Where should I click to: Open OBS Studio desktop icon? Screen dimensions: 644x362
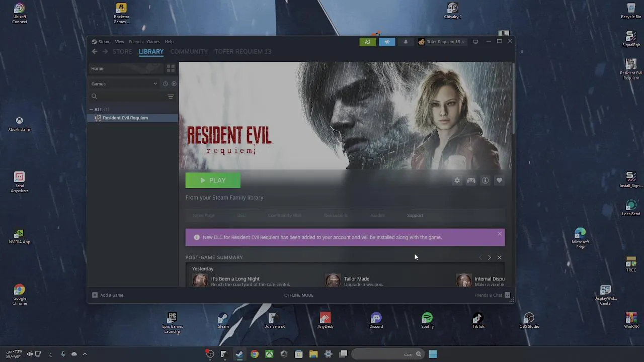(529, 321)
